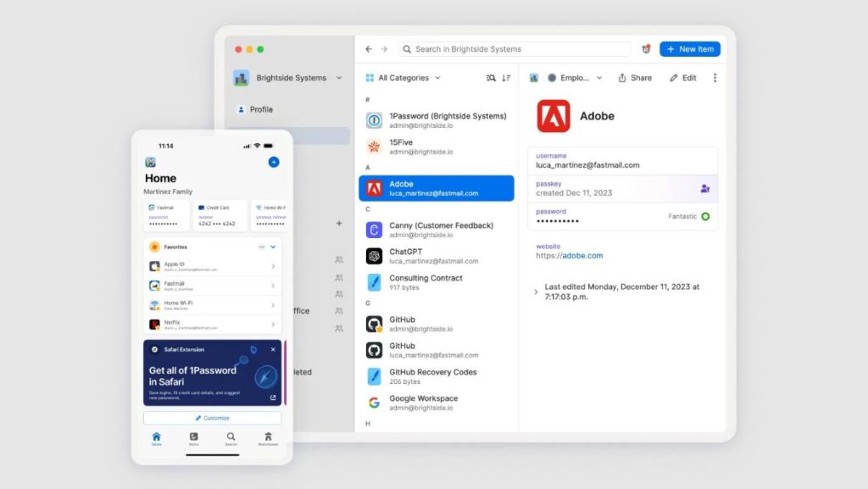This screenshot has width=868, height=489.
Task: Click the Fantastic password strength indicator
Action: tap(688, 216)
